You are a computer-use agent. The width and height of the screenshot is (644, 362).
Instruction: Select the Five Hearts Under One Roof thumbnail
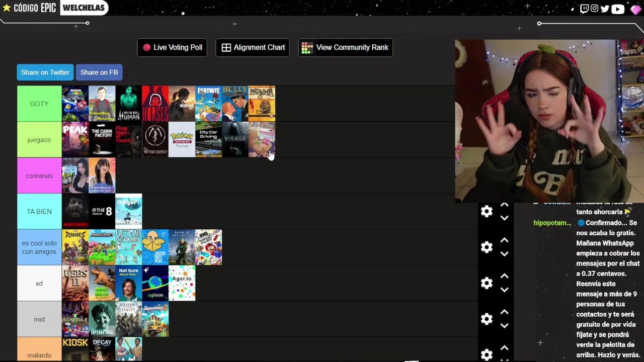102,175
